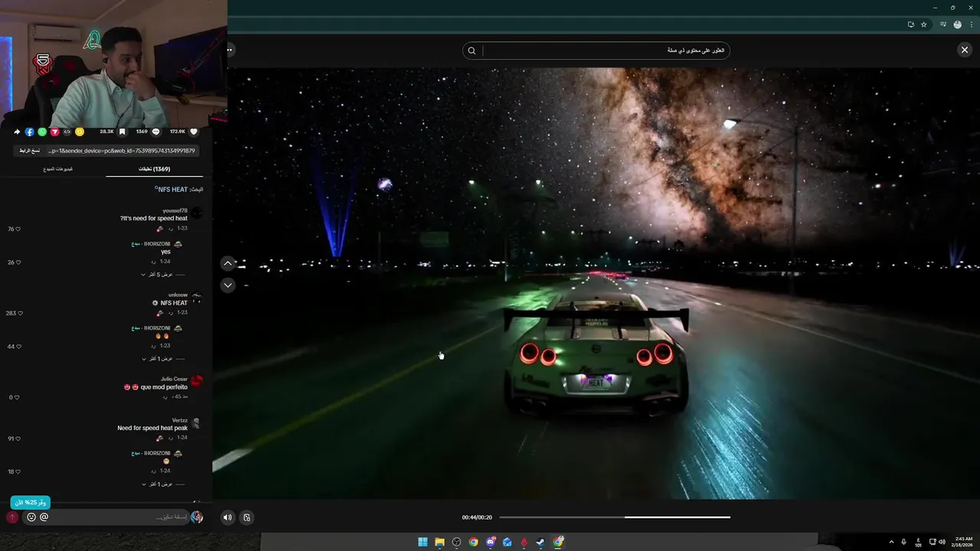Like the video (172.9K heart)

pyautogui.click(x=194, y=132)
